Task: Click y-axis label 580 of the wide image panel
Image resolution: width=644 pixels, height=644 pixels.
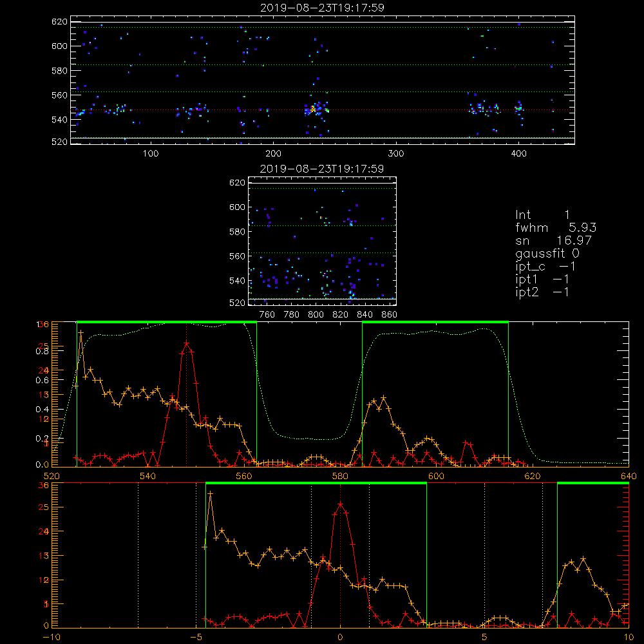Action: (59, 70)
